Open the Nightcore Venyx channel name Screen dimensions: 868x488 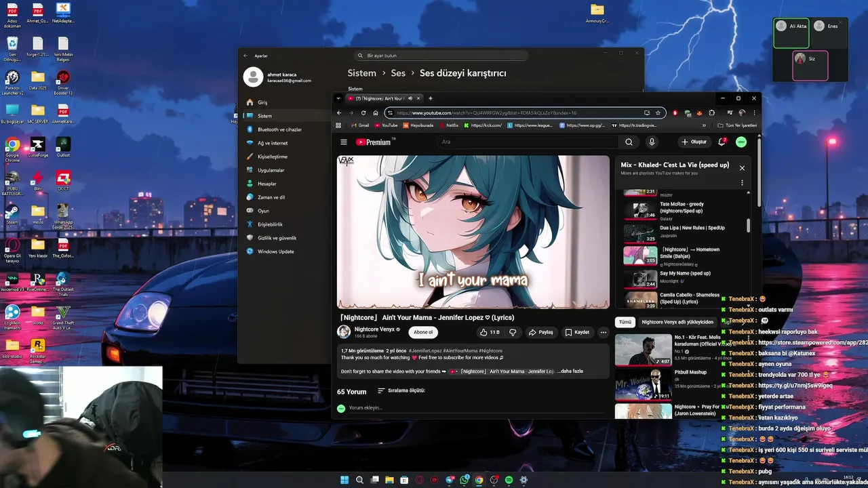pos(374,329)
